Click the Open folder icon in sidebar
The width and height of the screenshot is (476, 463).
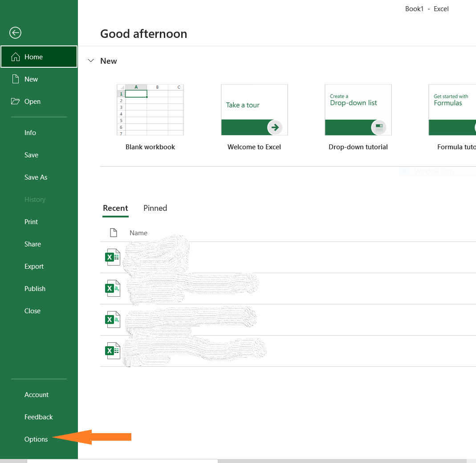click(x=16, y=101)
